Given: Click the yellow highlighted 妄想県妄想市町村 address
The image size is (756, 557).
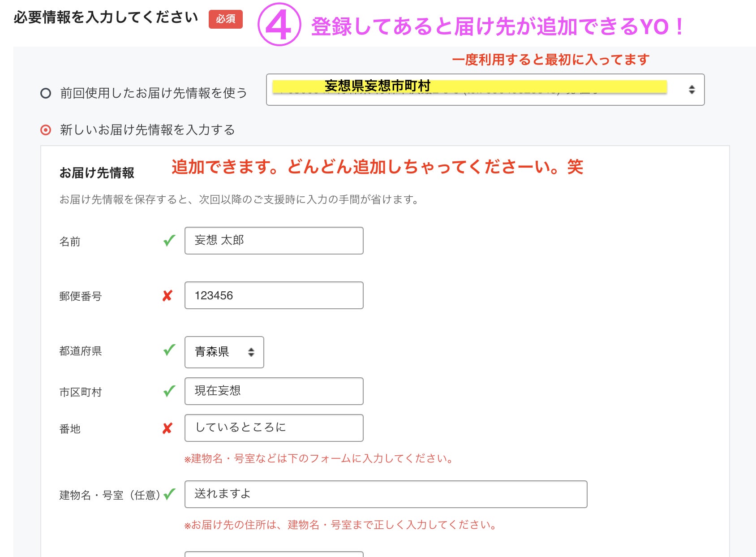Looking at the screenshot, I should 378,86.
